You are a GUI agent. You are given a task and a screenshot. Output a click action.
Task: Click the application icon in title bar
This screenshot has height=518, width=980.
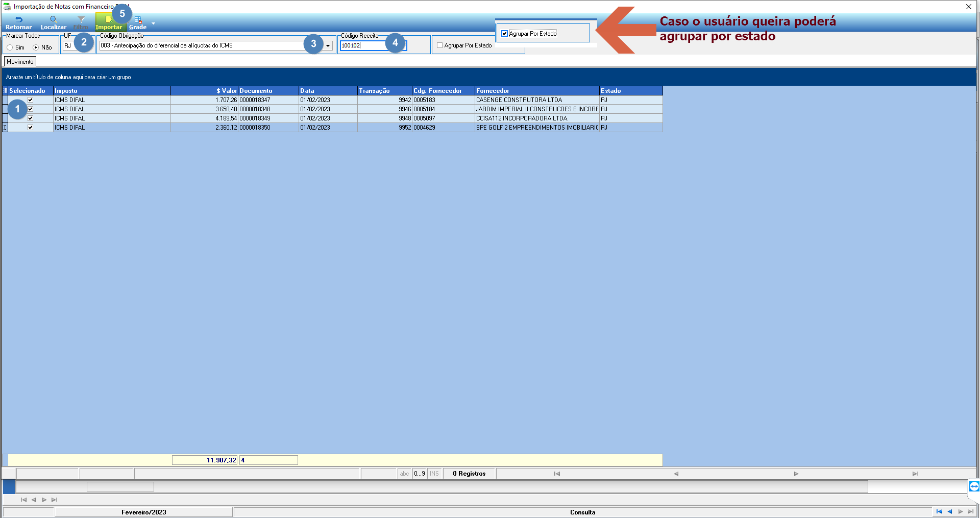point(7,7)
